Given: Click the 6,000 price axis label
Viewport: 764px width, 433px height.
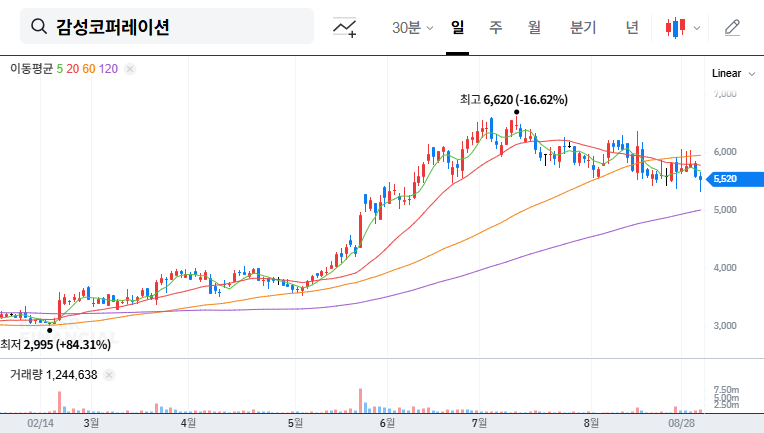Looking at the screenshot, I should 725,151.
